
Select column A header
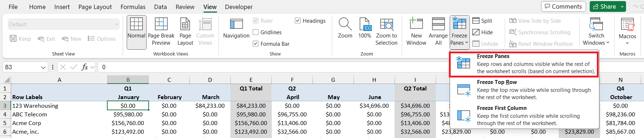click(59, 80)
